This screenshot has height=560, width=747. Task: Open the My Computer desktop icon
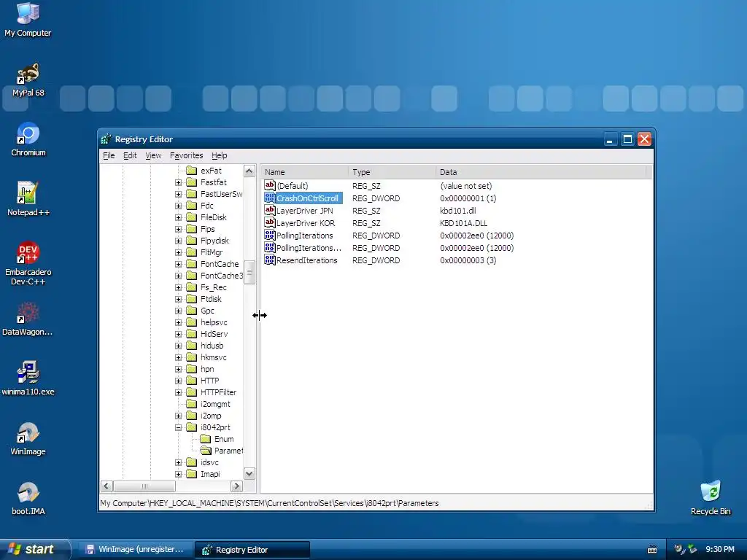pyautogui.click(x=28, y=19)
